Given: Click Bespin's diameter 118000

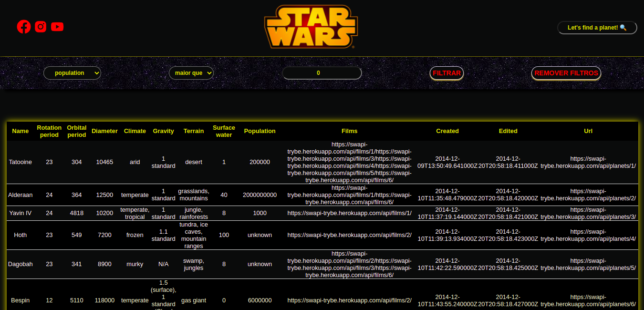Looking at the screenshot, I should [104, 300].
